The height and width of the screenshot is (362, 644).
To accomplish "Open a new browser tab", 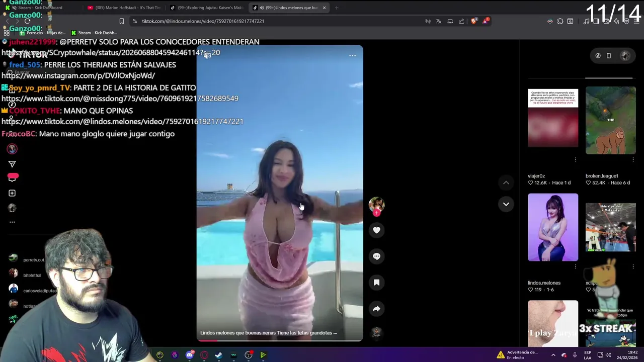I will pos(337,8).
